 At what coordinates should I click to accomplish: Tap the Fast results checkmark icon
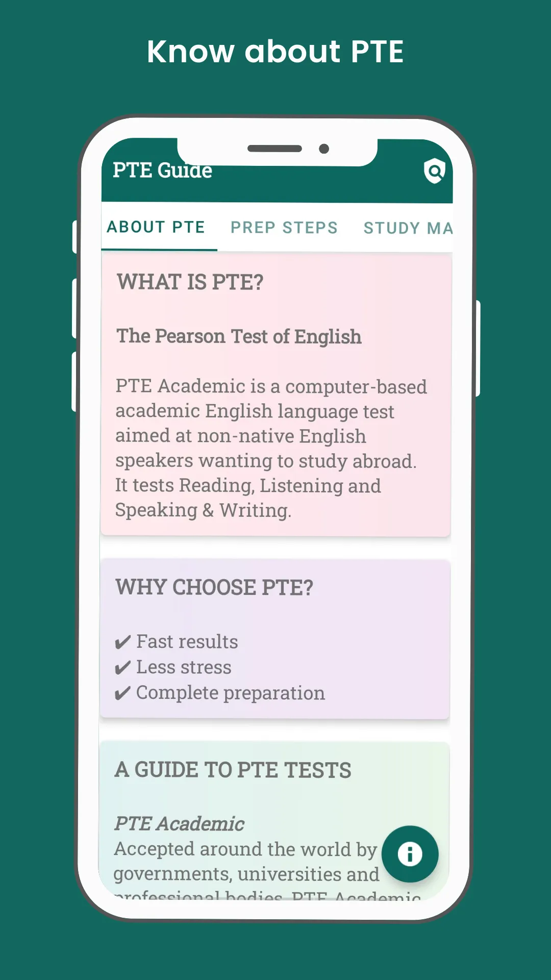(x=122, y=642)
